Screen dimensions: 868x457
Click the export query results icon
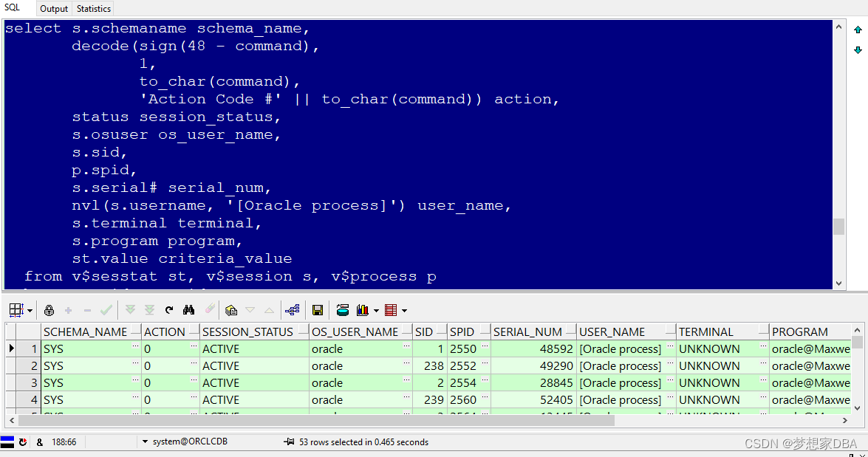pos(343,310)
